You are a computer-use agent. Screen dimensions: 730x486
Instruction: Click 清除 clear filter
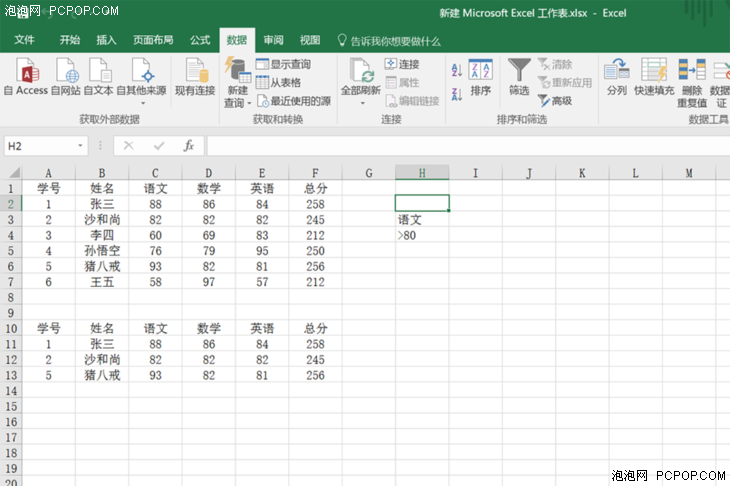555,64
